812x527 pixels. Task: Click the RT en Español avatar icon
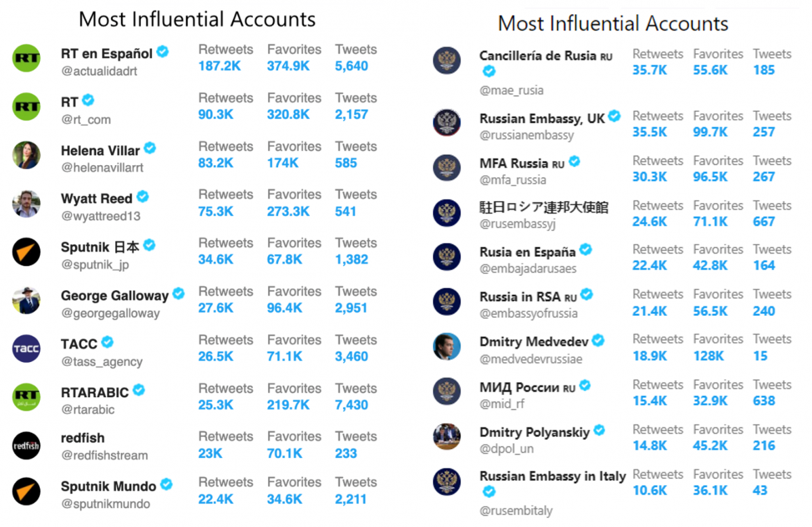(26, 59)
